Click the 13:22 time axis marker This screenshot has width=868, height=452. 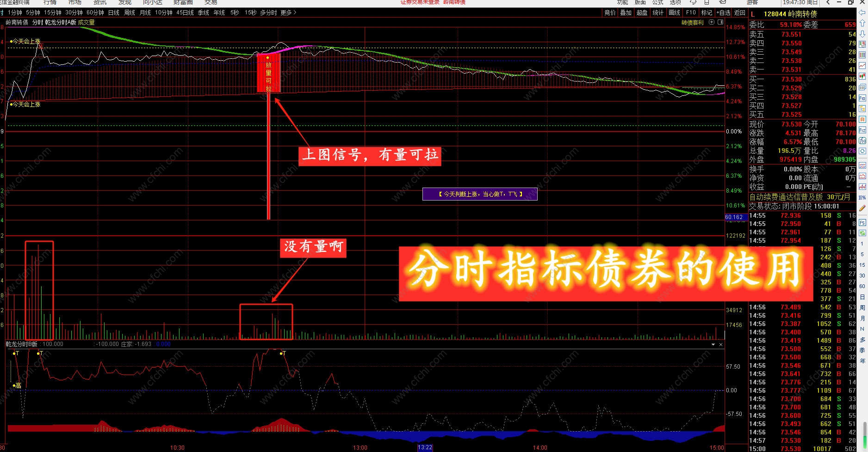tap(425, 447)
